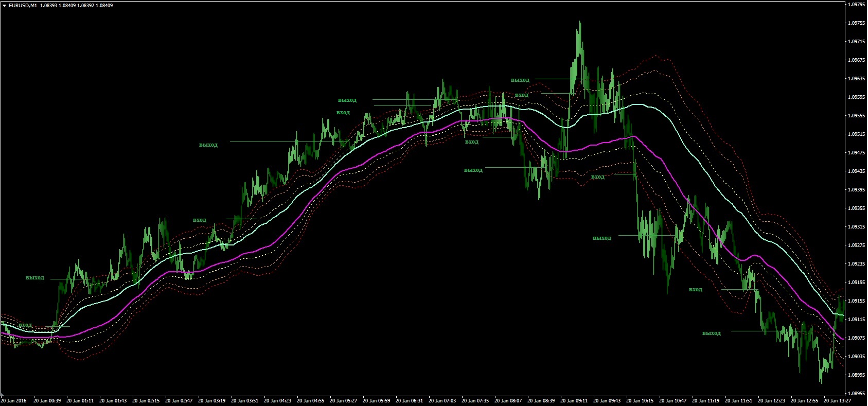Image resolution: width=868 pixels, height=406 pixels.
Task: Click time axis label 20 Jan 02:47
Action: click(x=179, y=400)
